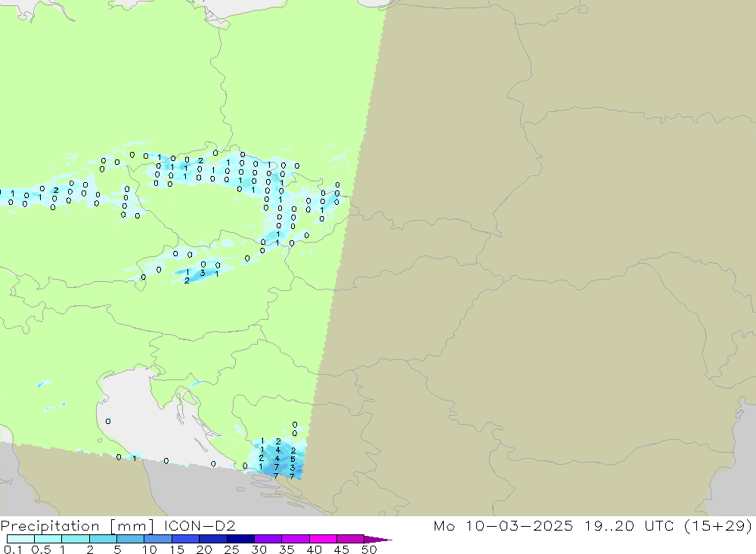Viewport: 756px width, 554px height.
Task: Select the legend swatch between 1 and 2
Action: (x=76, y=539)
